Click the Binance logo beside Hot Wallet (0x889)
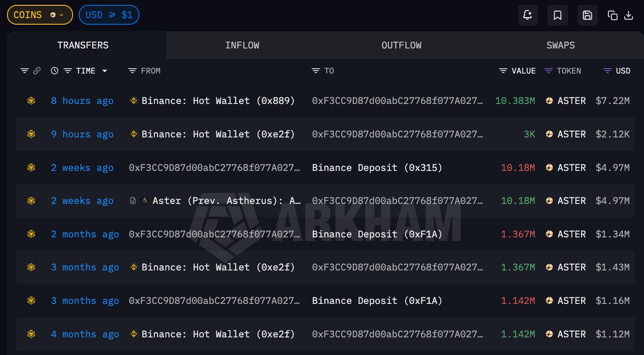The image size is (644, 355). 134,100
